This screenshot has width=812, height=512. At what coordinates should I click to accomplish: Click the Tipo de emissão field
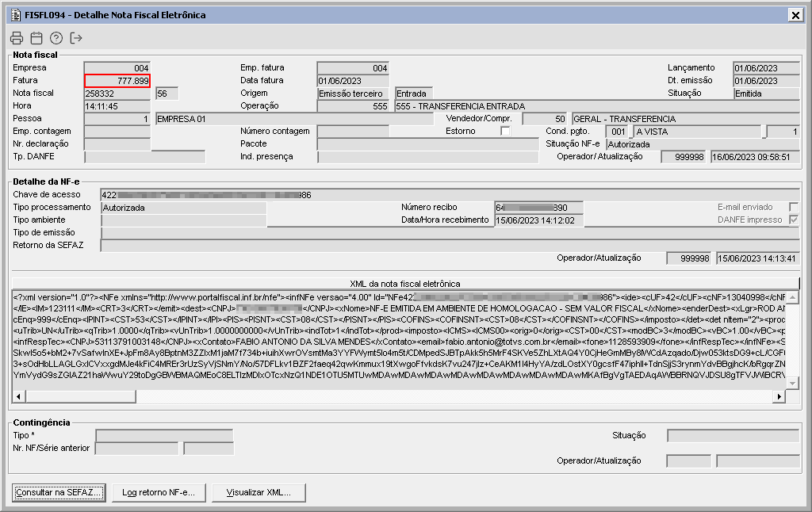(x=450, y=233)
